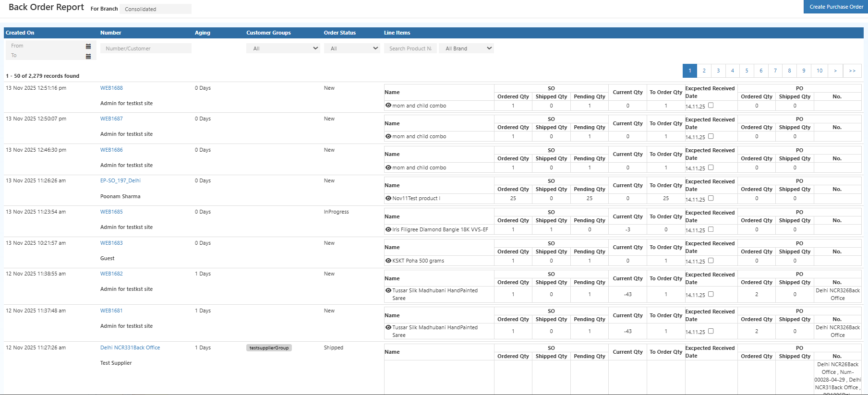Open the All Brand dropdown

coord(466,48)
